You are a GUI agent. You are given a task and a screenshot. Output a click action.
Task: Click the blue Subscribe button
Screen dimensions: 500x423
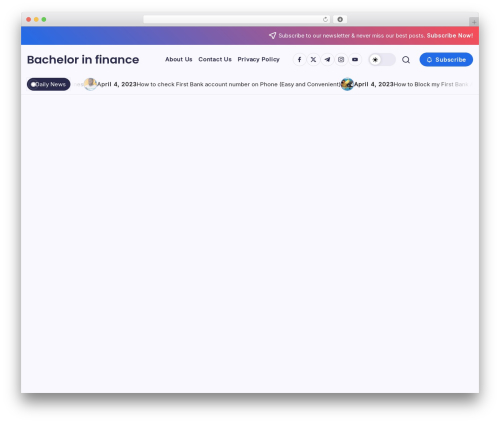(446, 60)
